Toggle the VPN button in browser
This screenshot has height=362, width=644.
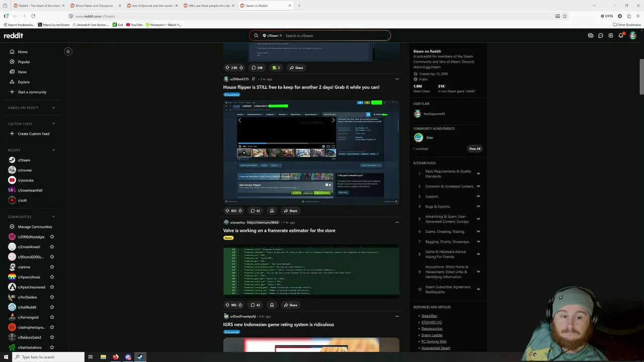click(x=607, y=16)
